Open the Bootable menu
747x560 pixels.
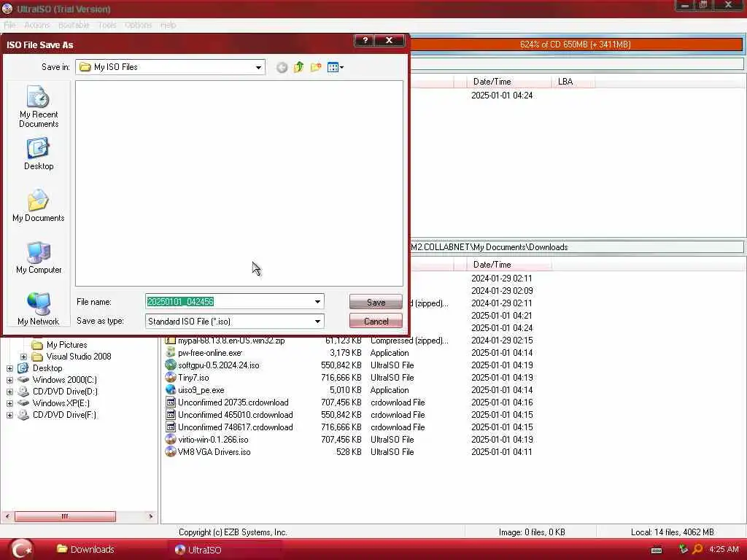pos(74,25)
